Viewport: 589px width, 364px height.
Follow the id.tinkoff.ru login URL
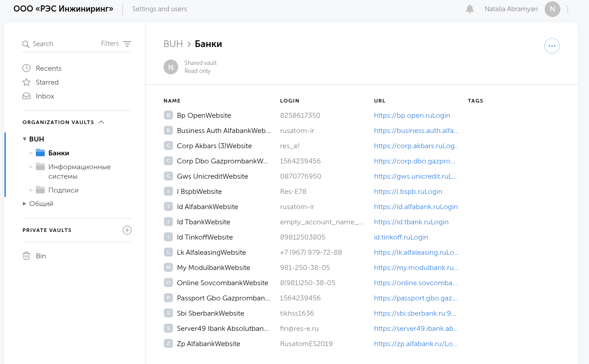[x=401, y=237]
